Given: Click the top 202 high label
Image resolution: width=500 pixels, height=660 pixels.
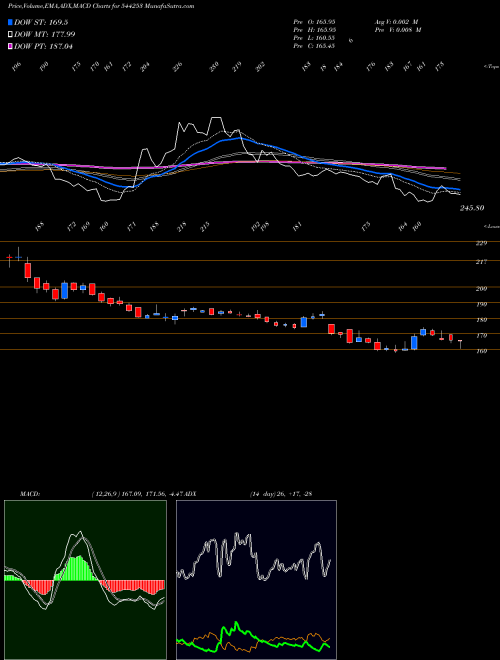Looking at the screenshot, I should (261, 67).
